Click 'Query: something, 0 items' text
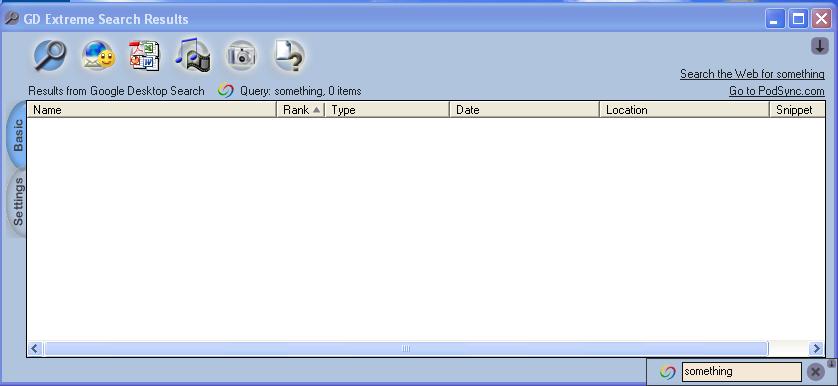This screenshot has height=386, width=838. click(x=300, y=91)
